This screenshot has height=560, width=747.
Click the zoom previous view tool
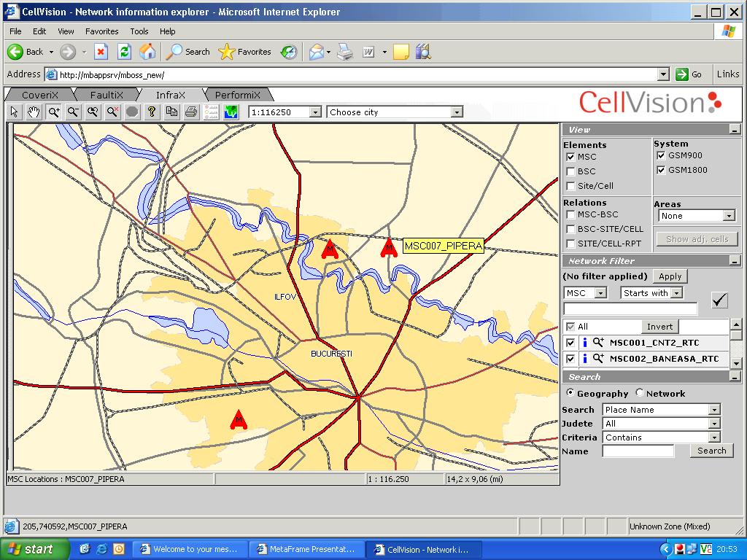tap(93, 112)
